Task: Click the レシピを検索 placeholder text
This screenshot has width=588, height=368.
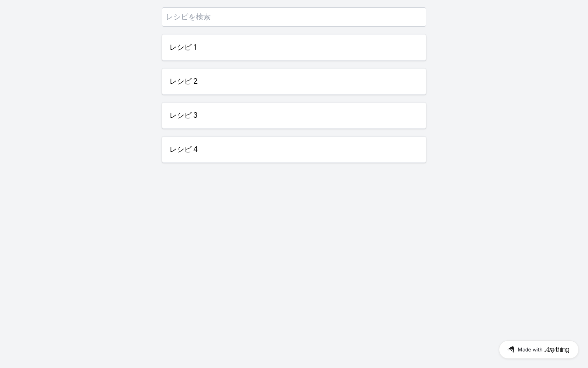Action: pos(188,17)
